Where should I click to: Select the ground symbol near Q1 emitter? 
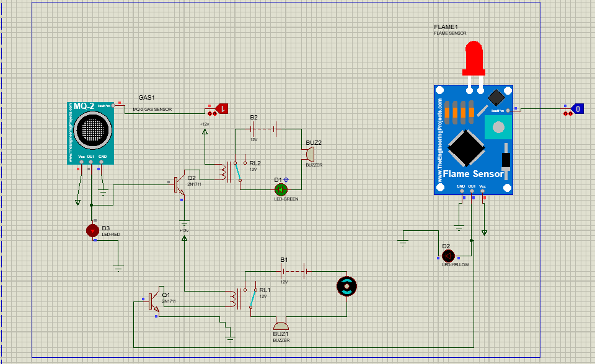pos(230,339)
